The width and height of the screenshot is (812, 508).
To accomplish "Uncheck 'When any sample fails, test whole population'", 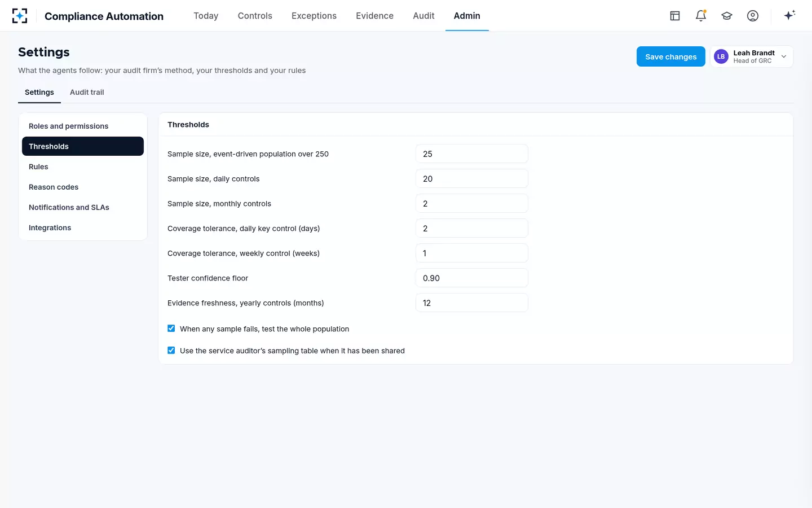I will (x=171, y=329).
